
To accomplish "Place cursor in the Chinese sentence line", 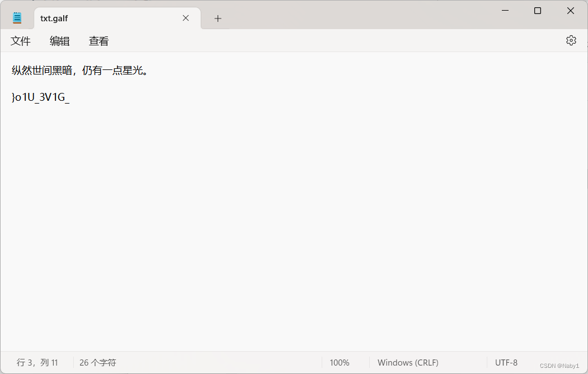I will coord(78,70).
